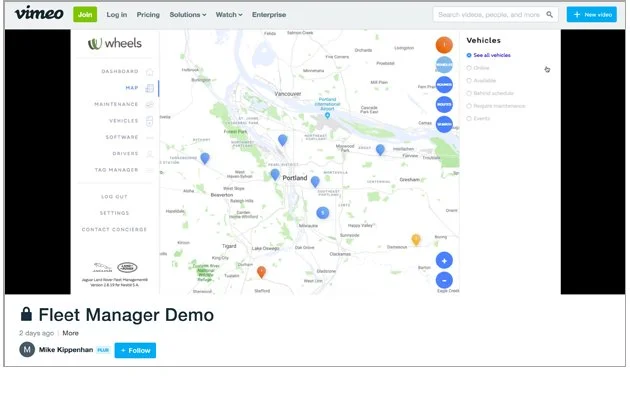630x400 pixels.
Task: Zoom out with the minus map button
Action: tap(444, 280)
